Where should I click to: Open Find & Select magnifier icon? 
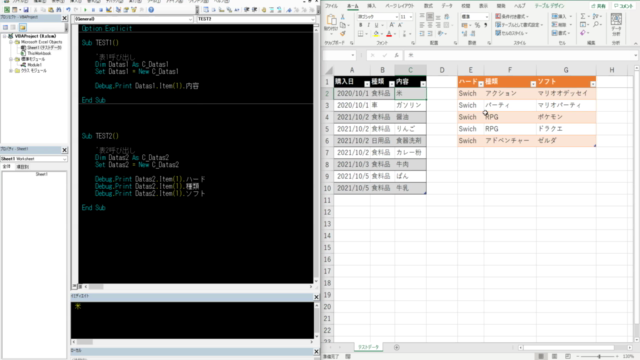(x=596, y=25)
